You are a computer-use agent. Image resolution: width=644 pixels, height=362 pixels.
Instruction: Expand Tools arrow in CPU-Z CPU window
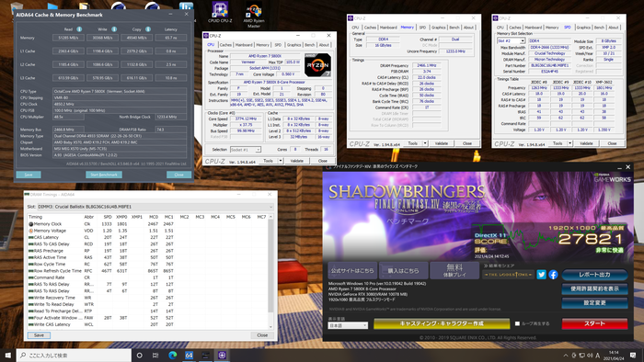[281, 161]
